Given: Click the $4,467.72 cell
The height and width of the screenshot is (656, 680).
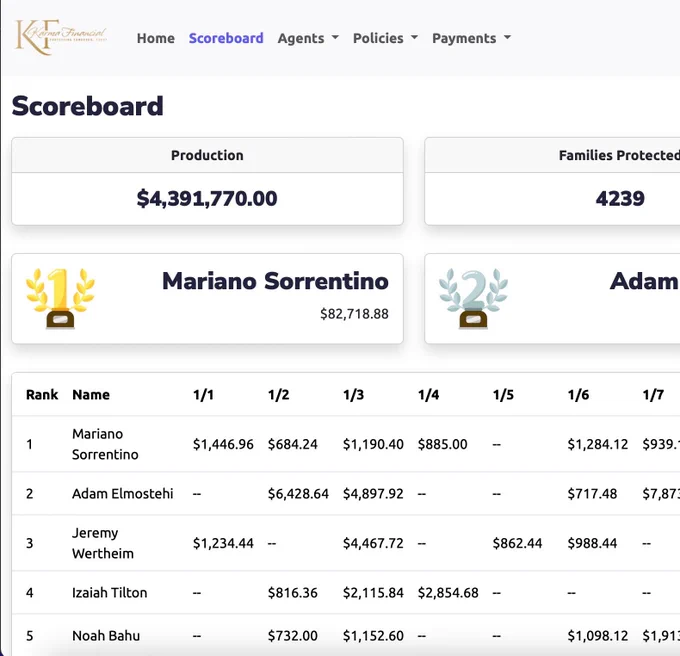Looking at the screenshot, I should [x=373, y=543].
